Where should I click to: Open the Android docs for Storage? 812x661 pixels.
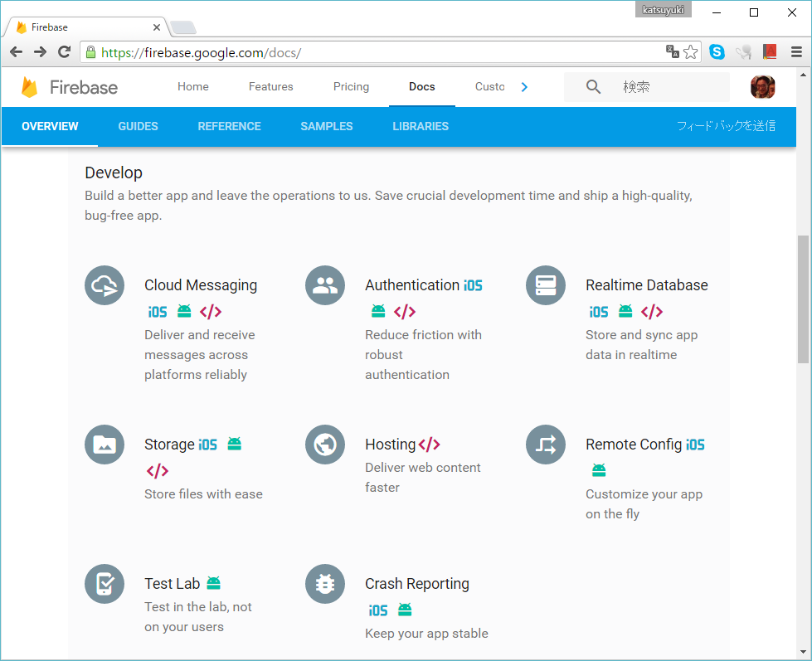235,444
